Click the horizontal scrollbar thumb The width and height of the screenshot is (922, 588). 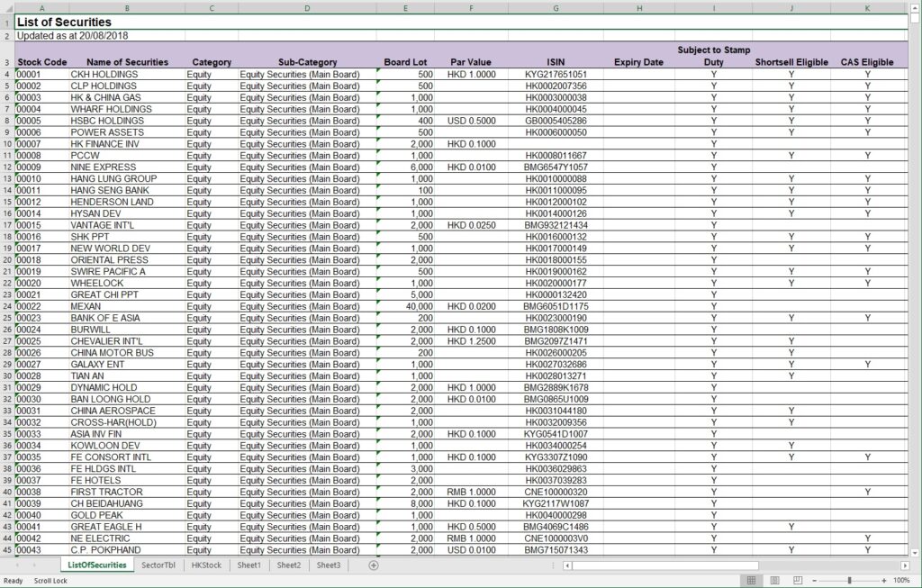click(665, 565)
